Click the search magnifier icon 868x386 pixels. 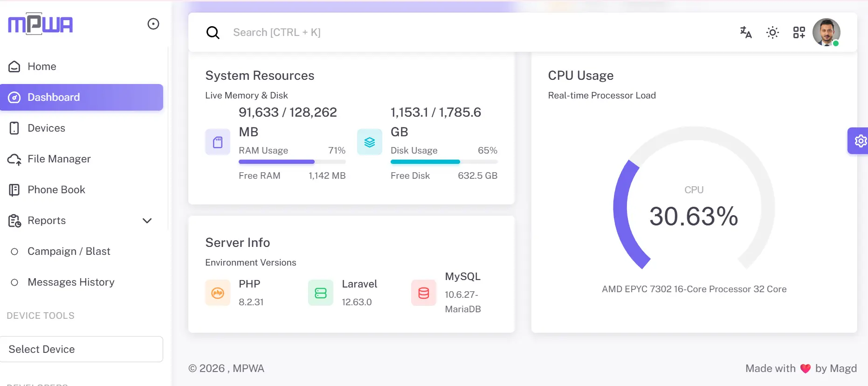pos(213,32)
